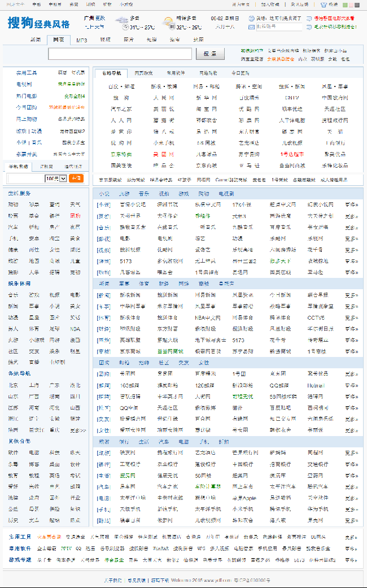The width and height of the screenshot is (367, 588).
Task: Expand 更多» at the end of the 新闻 row
Action: 351,295
